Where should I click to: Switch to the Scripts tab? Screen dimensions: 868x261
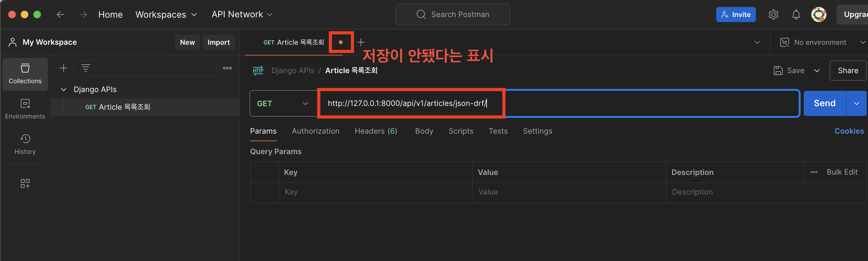coord(461,131)
